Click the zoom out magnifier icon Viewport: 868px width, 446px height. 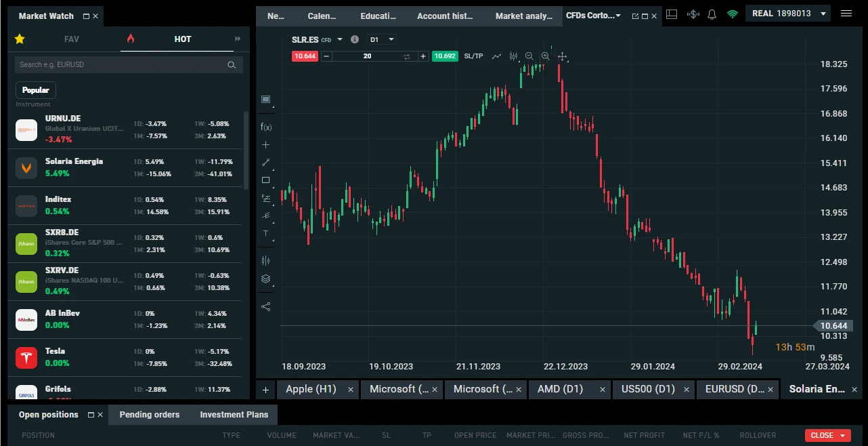click(529, 56)
